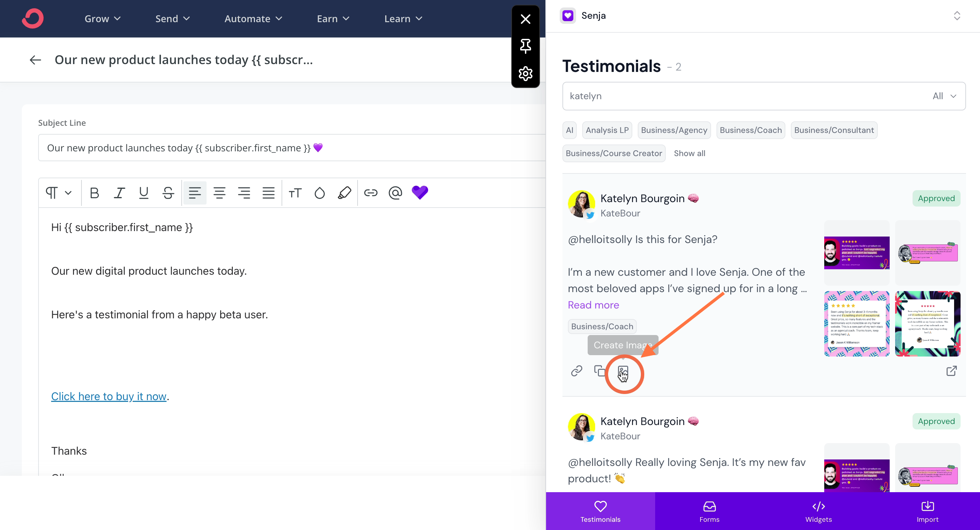Screen dimensions: 980x530
Task: Open the Send menu
Action: (x=172, y=19)
